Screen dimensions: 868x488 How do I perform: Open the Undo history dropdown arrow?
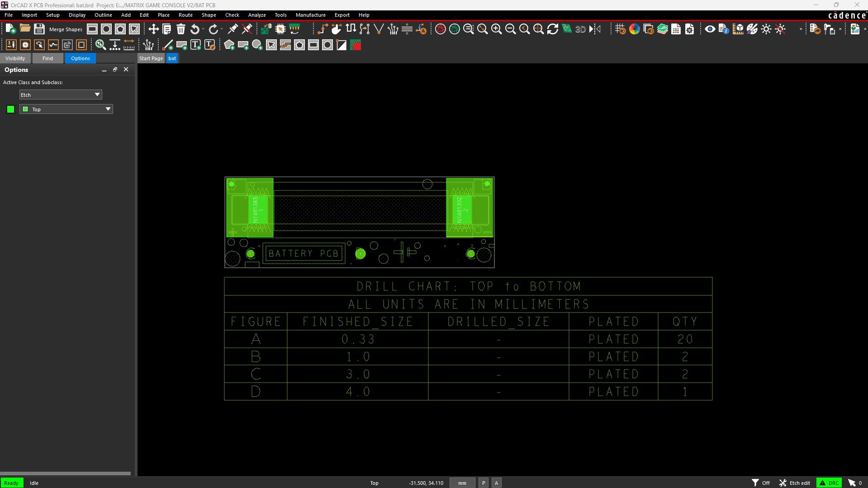[203, 29]
